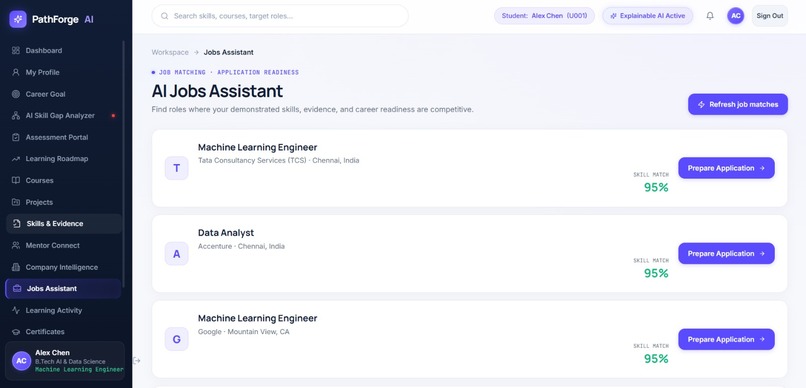Click the Workspace breadcrumb link

click(170, 52)
